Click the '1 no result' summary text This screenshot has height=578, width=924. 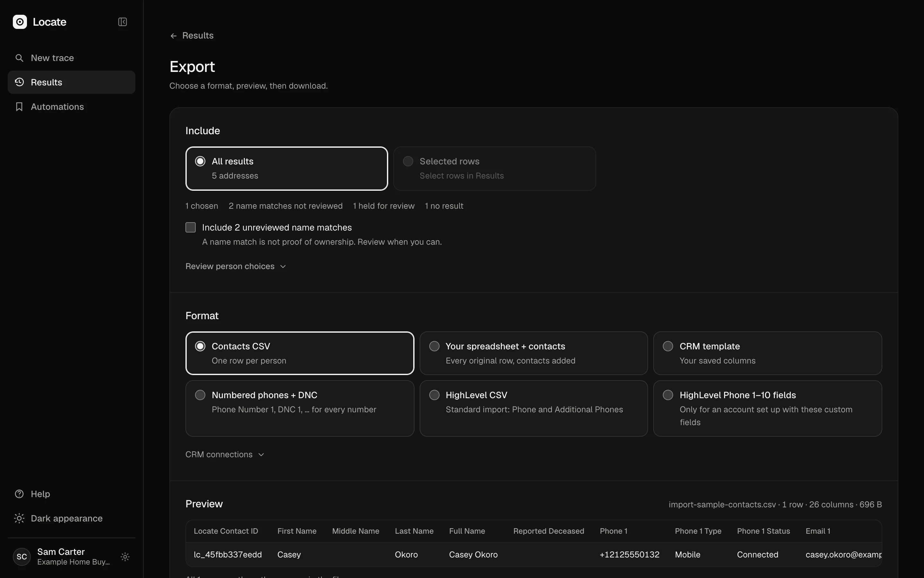(x=444, y=206)
